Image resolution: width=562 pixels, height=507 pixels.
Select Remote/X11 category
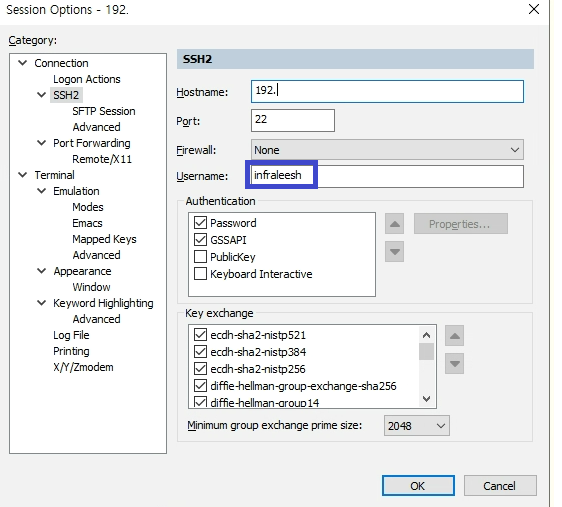pos(102,159)
